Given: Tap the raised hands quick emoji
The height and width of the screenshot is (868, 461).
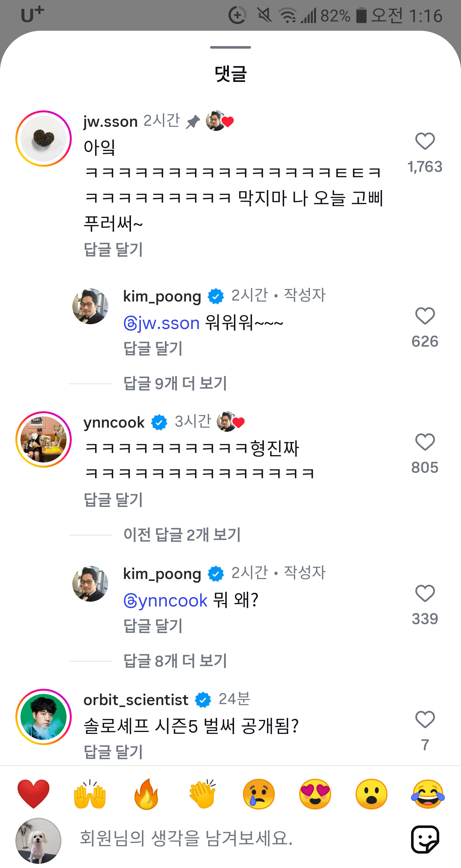Looking at the screenshot, I should click(x=90, y=793).
